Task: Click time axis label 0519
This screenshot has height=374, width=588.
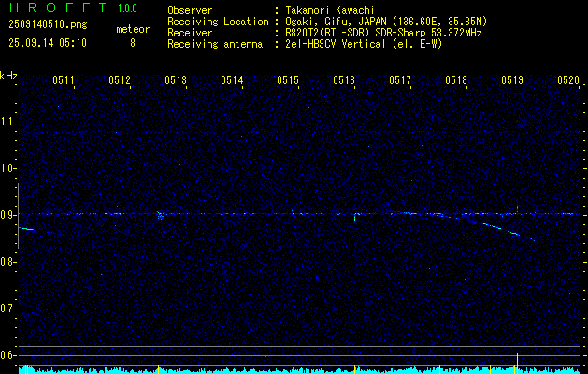Action: [512, 79]
